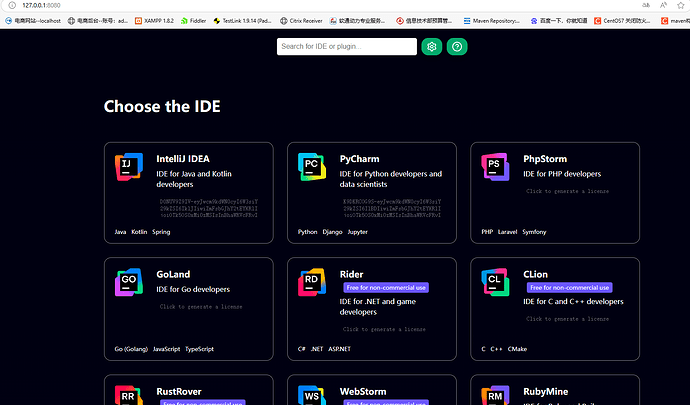Open the Citrix Receiver bookmark

pyautogui.click(x=301, y=21)
